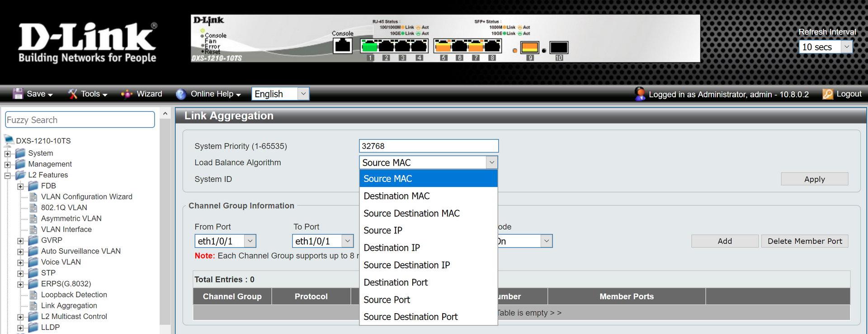The image size is (868, 334).
Task: Click Delete Member Port button
Action: tap(805, 241)
